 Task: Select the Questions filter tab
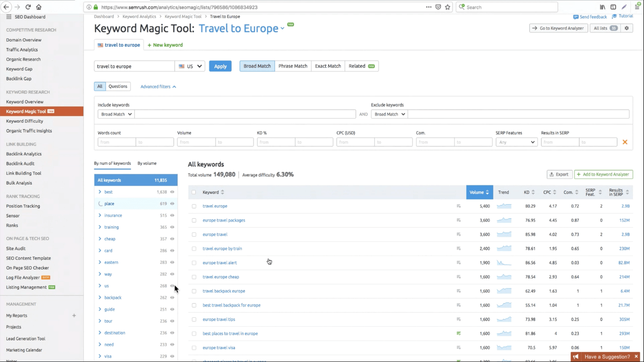[118, 86]
